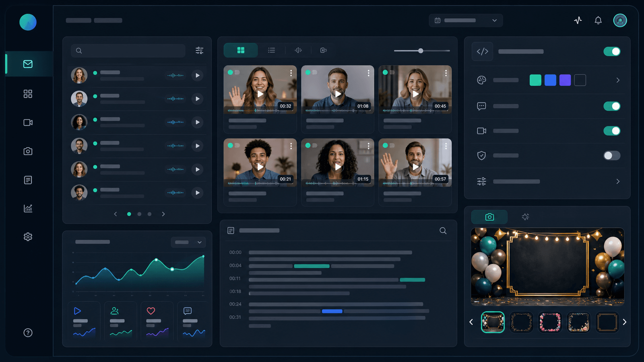Open the filter sliders icon beside search
The image size is (644, 362).
(x=199, y=51)
